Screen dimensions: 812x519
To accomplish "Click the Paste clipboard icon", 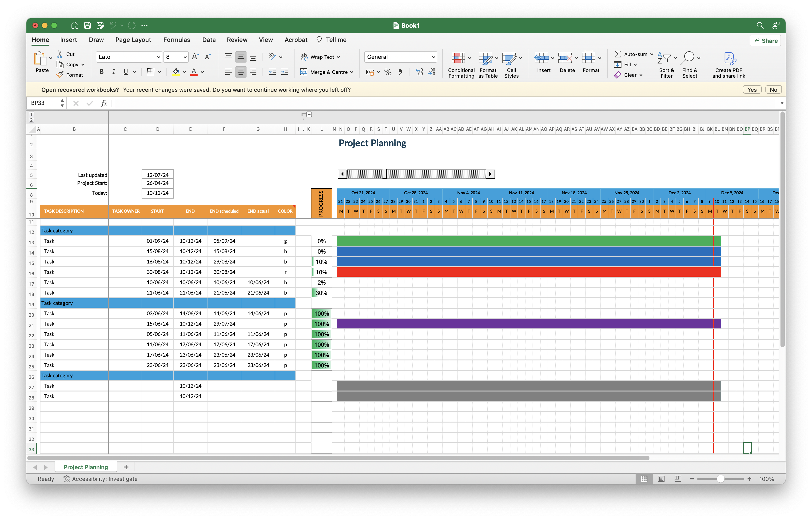I will pos(40,59).
